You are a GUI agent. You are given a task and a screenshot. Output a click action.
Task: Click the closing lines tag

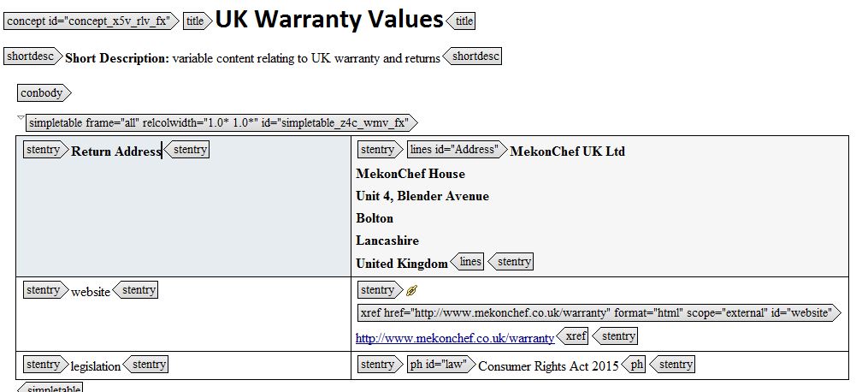[469, 262]
